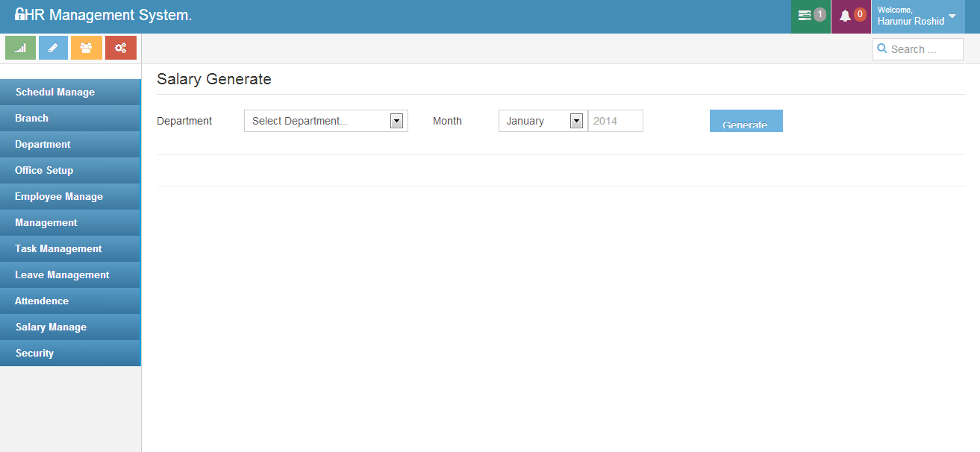Show notifications via the bell icon
This screenshot has width=980, height=452.
[x=845, y=16]
